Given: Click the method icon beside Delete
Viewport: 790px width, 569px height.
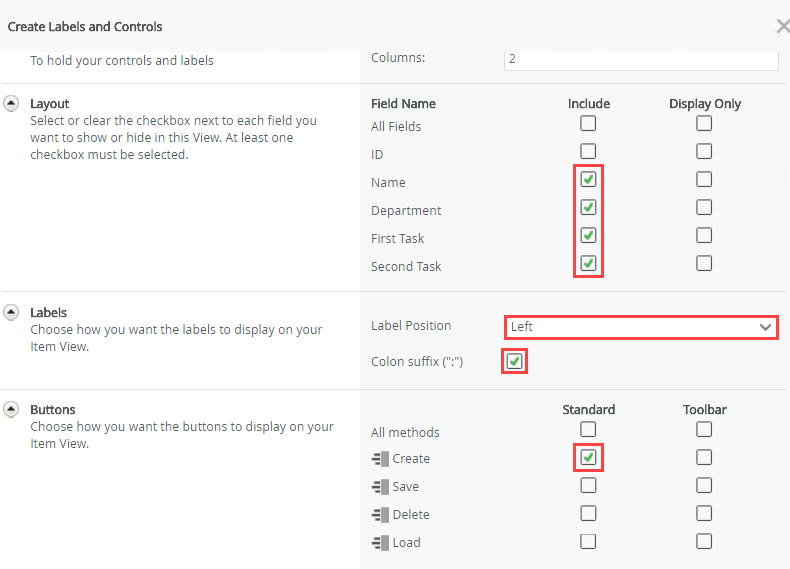Looking at the screenshot, I should [380, 515].
